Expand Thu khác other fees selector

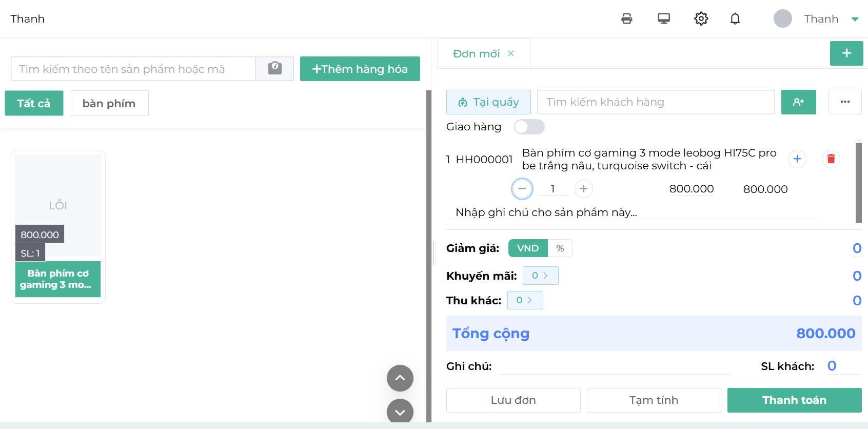[525, 300]
